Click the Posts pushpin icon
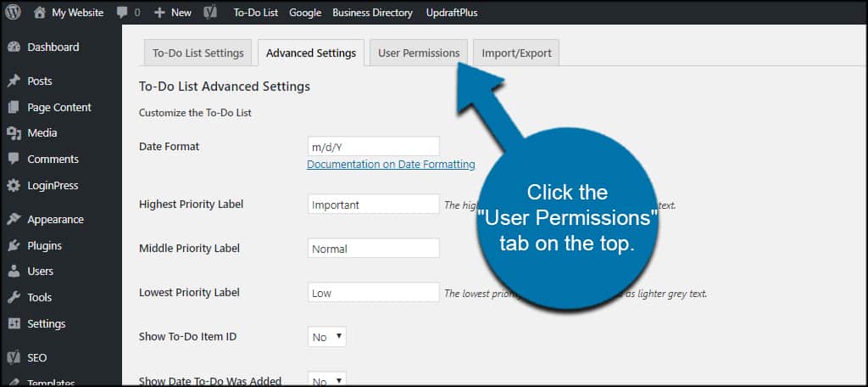The image size is (868, 387). tap(14, 81)
